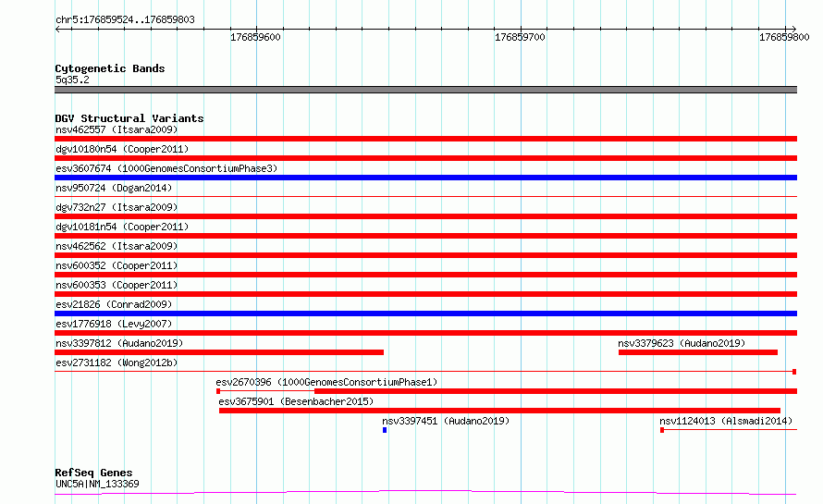Screen dimensions: 823x504
Task: Open the dgv10180n54 (Cooper2011) variant label
Action: 122,149
